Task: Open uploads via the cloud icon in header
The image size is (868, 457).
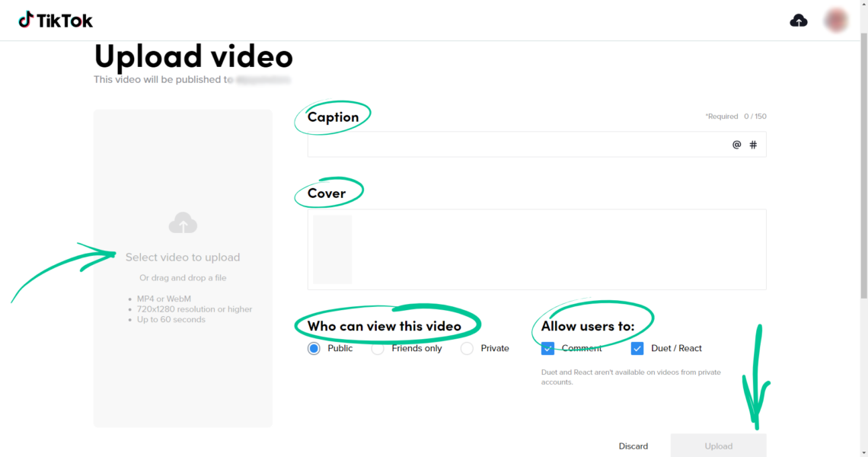Action: pyautogui.click(x=799, y=20)
